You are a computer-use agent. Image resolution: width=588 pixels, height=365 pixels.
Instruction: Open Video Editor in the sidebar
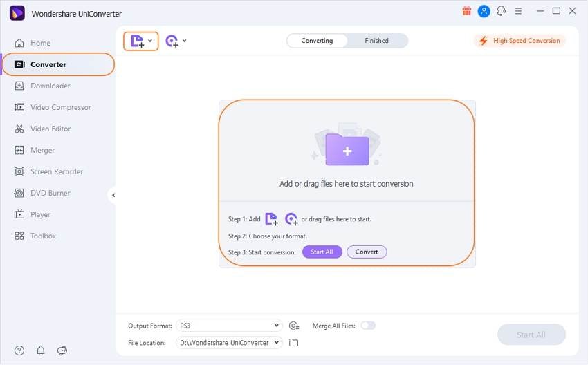coord(42,129)
